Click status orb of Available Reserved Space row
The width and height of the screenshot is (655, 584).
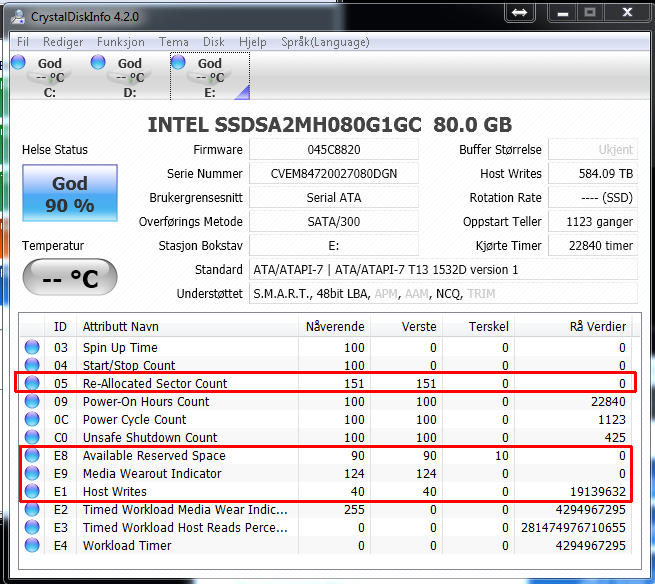pos(32,455)
